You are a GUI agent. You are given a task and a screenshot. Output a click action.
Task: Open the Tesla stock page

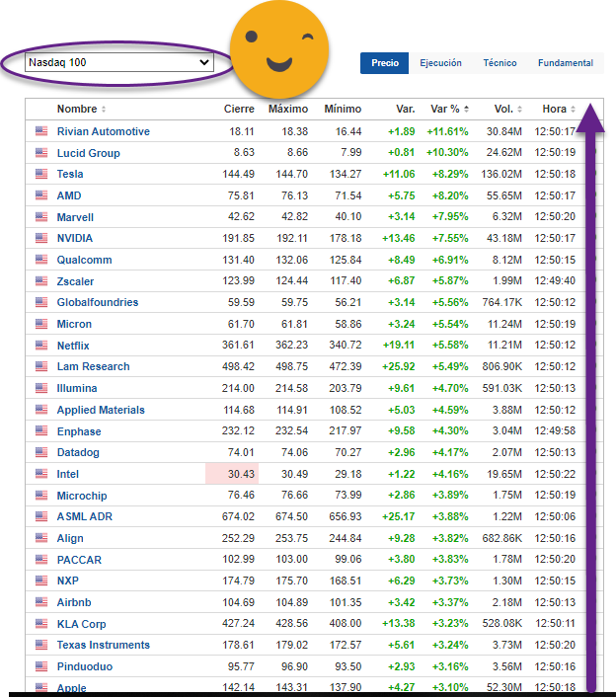pos(70,174)
